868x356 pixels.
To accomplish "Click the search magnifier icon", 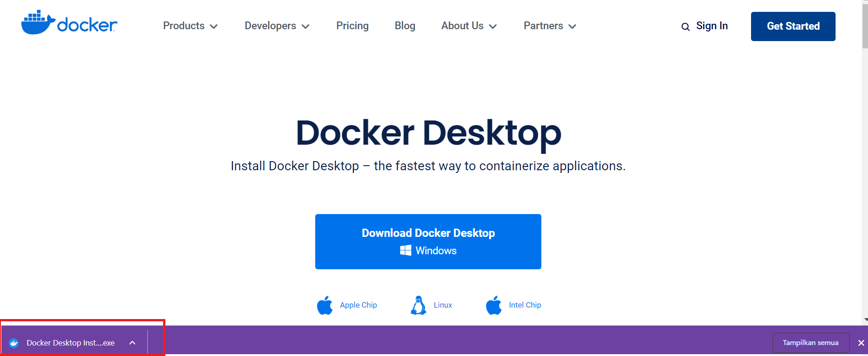I will pyautogui.click(x=685, y=27).
